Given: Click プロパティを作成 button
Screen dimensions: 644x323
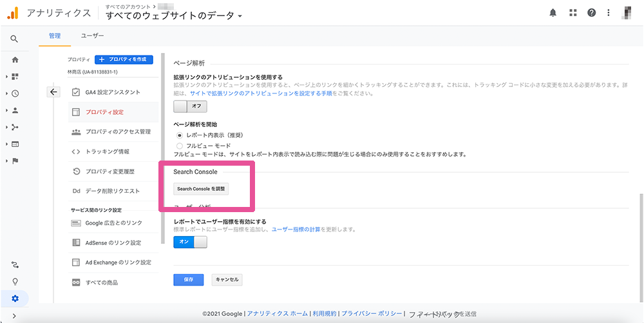Looking at the screenshot, I should click(x=124, y=59).
